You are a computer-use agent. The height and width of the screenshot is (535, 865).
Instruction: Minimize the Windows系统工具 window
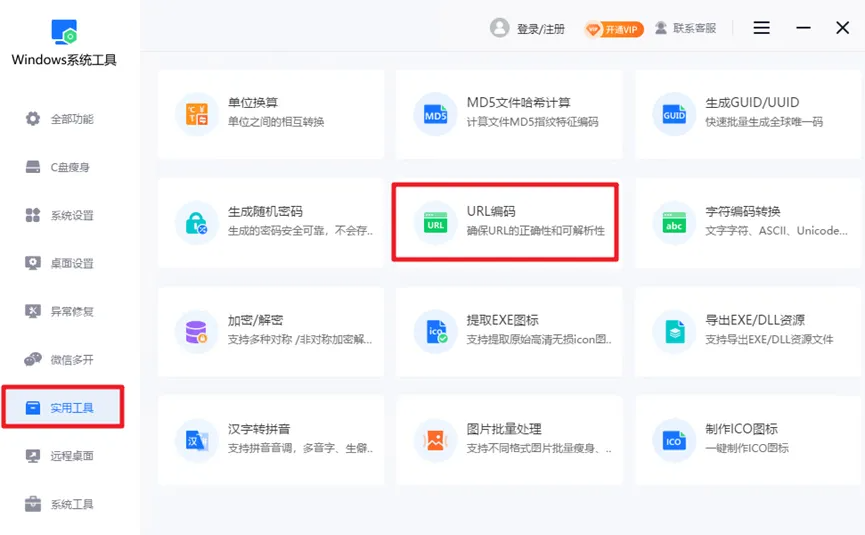click(x=803, y=28)
